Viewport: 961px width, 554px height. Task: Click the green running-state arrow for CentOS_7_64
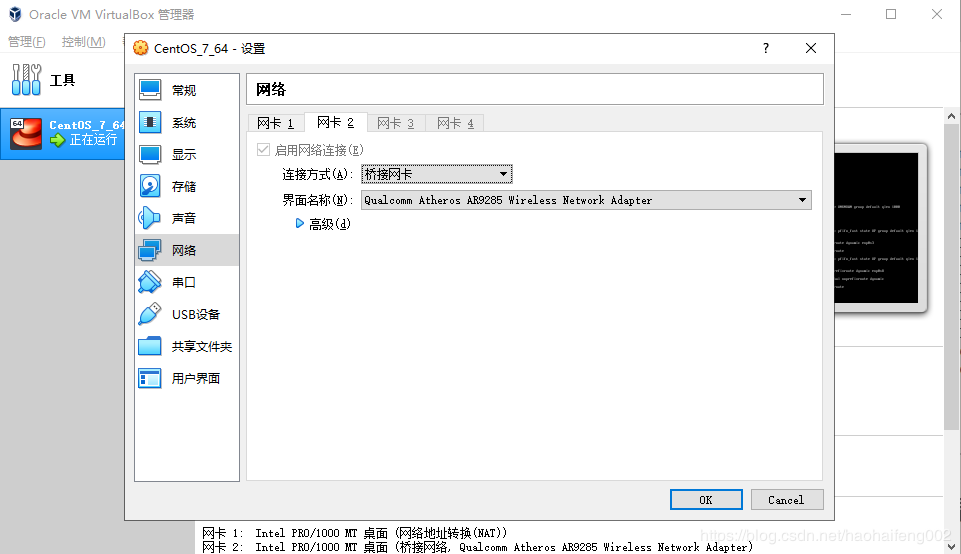(x=58, y=140)
